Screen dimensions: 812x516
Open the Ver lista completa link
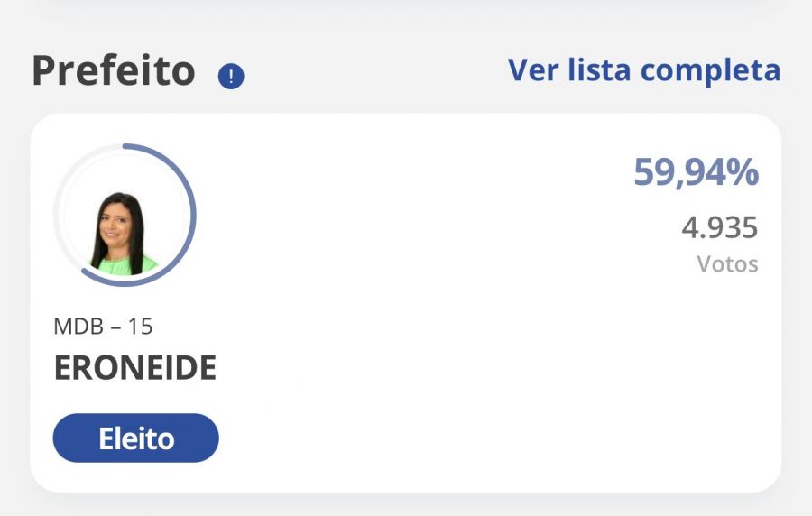(643, 70)
